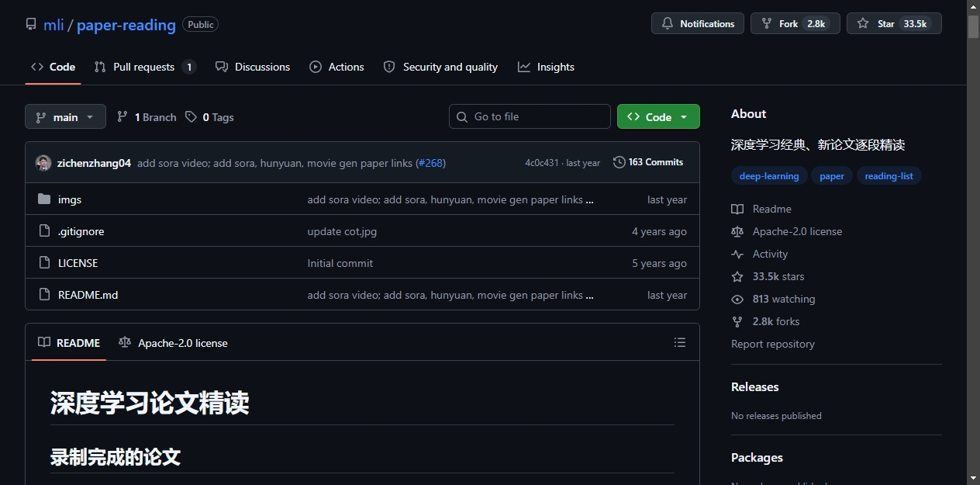
Task: Open imgs row commit message
Action: (450, 199)
